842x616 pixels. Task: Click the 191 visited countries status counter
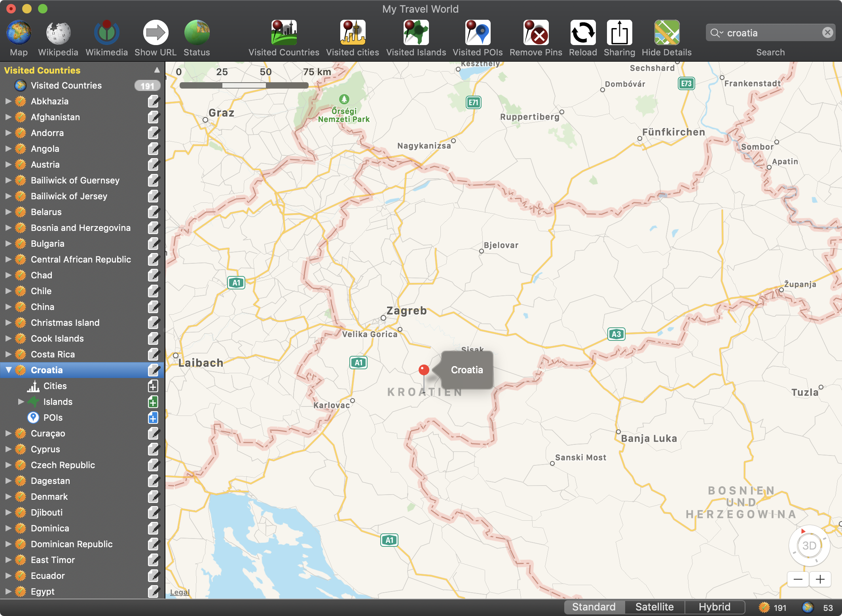tap(773, 607)
